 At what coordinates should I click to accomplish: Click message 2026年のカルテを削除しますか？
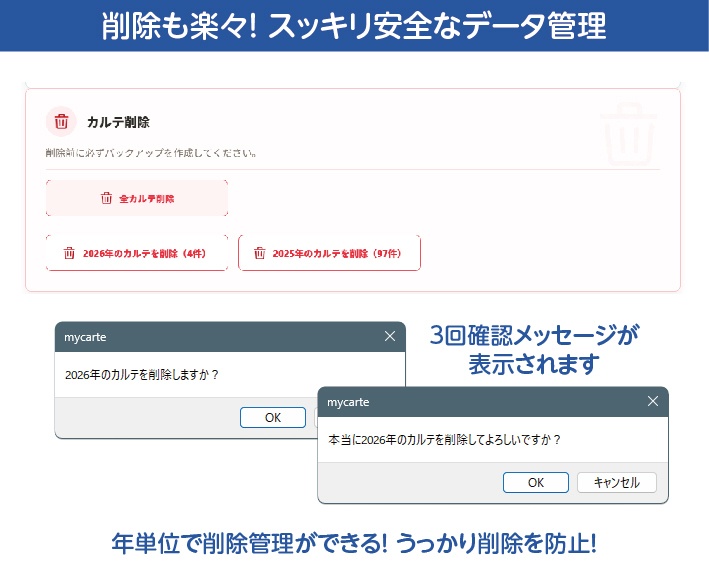pos(142,375)
